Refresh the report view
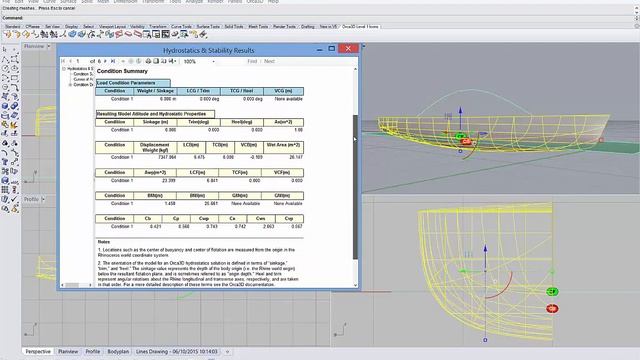This screenshot has height=360, width=640. click(139, 61)
